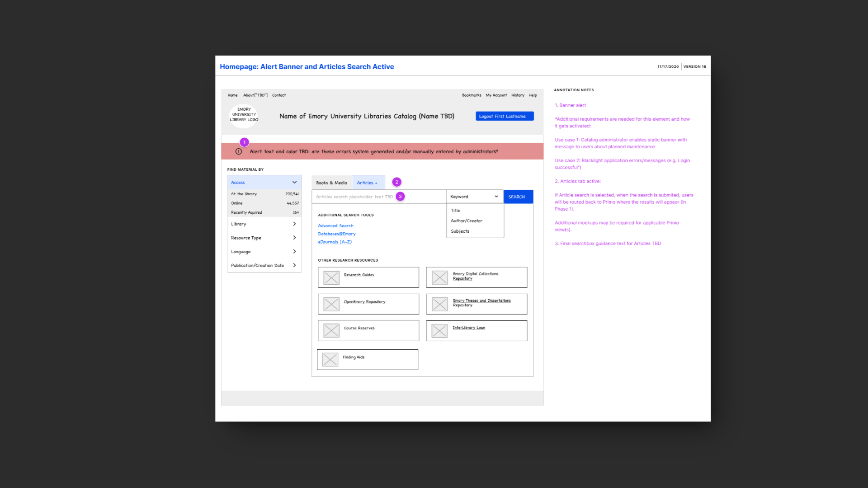
Task: Expand the Resource Type facet
Action: click(x=294, y=238)
